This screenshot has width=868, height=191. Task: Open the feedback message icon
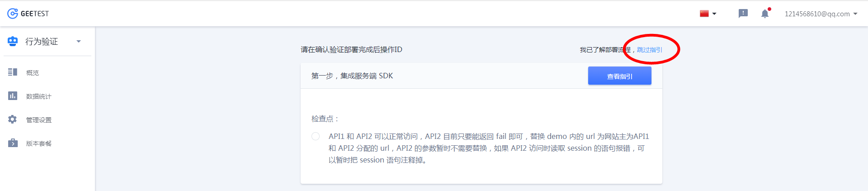coord(743,14)
